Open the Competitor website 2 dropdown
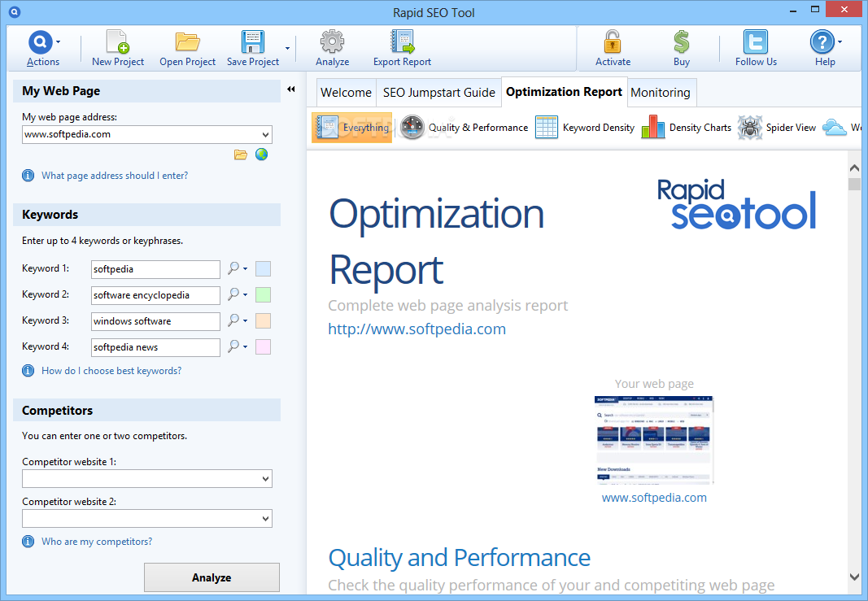The height and width of the screenshot is (601, 868). pos(266,519)
